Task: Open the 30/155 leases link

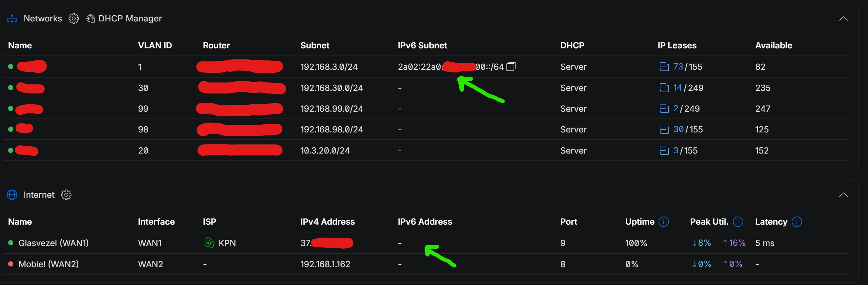Action: click(678, 129)
